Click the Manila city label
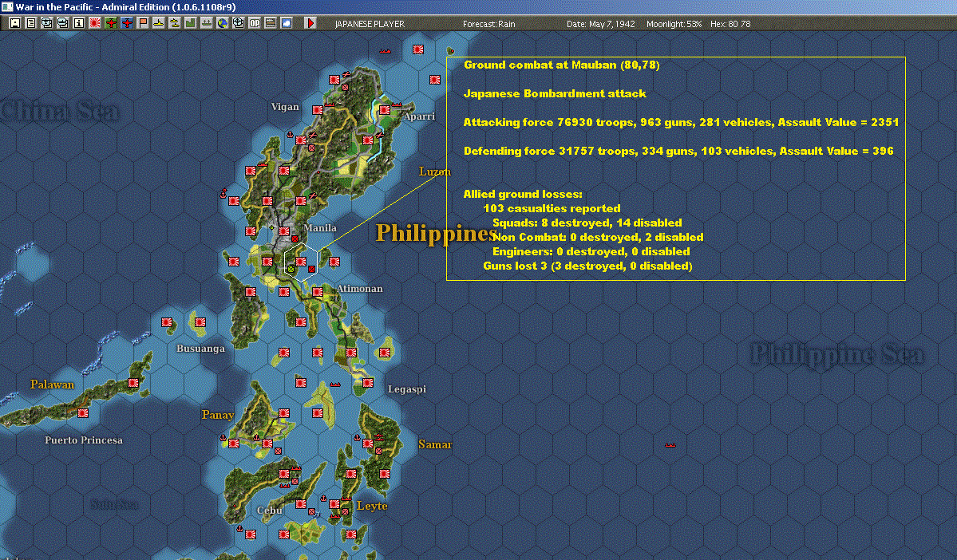957x560 pixels. tap(320, 227)
